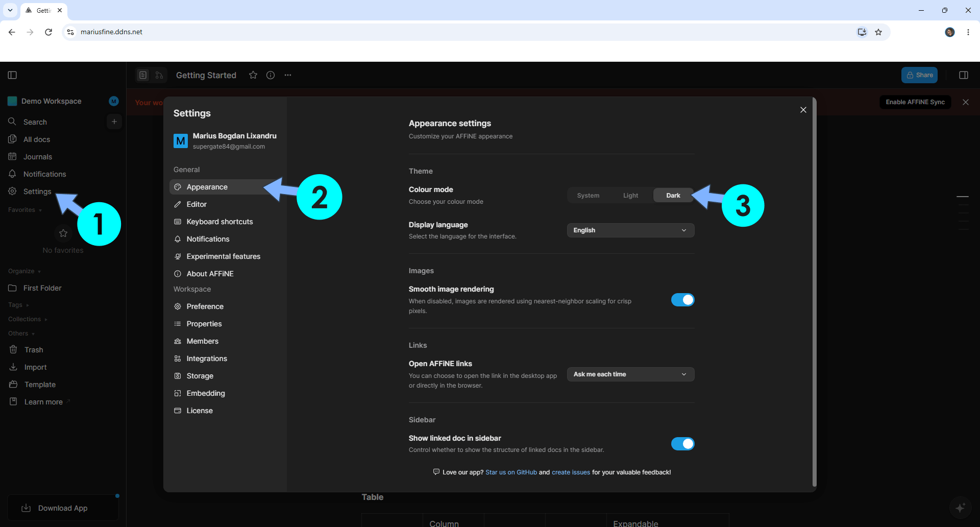Open License settings
980x527 pixels.
[226, 411]
